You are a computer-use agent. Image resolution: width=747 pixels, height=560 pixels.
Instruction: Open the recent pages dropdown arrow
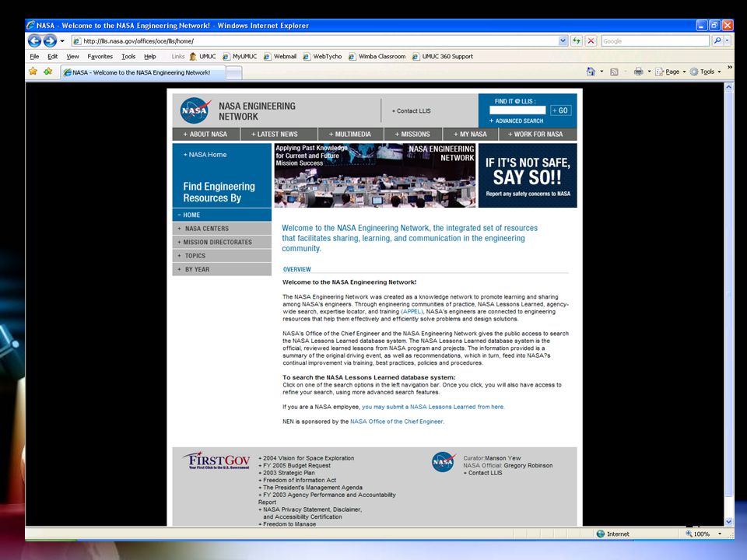pyautogui.click(x=62, y=41)
